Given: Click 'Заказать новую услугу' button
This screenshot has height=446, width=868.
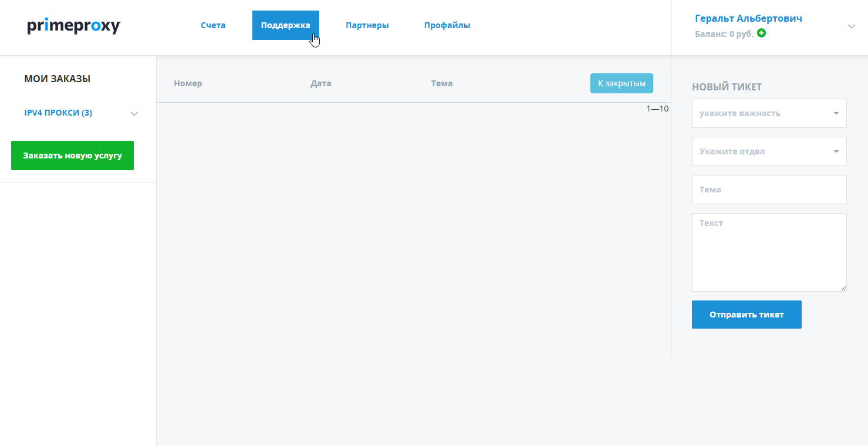Looking at the screenshot, I should click(x=72, y=156).
